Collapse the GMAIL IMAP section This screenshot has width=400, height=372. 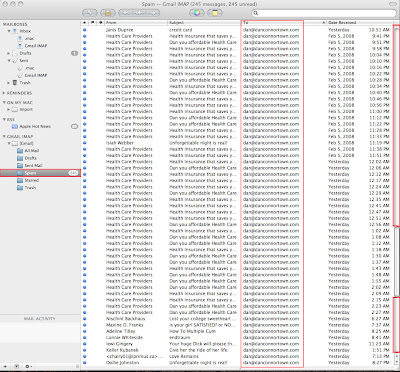point(4,136)
